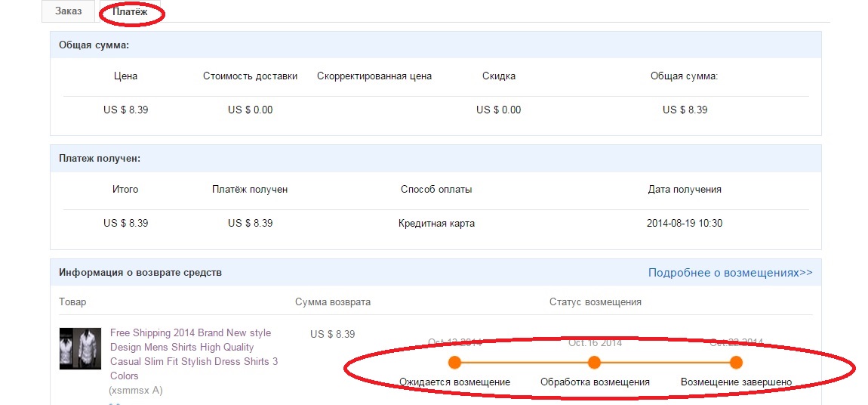
Task: Click the refund amount under Сумма возврата
Action: pos(332,334)
